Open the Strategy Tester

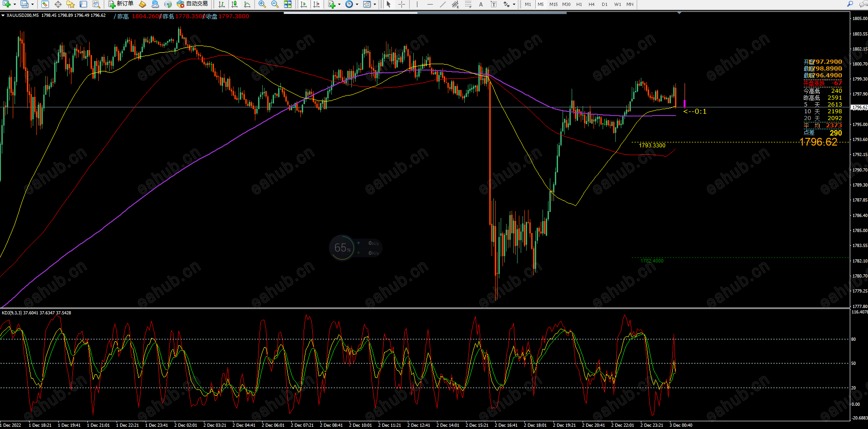point(96,4)
